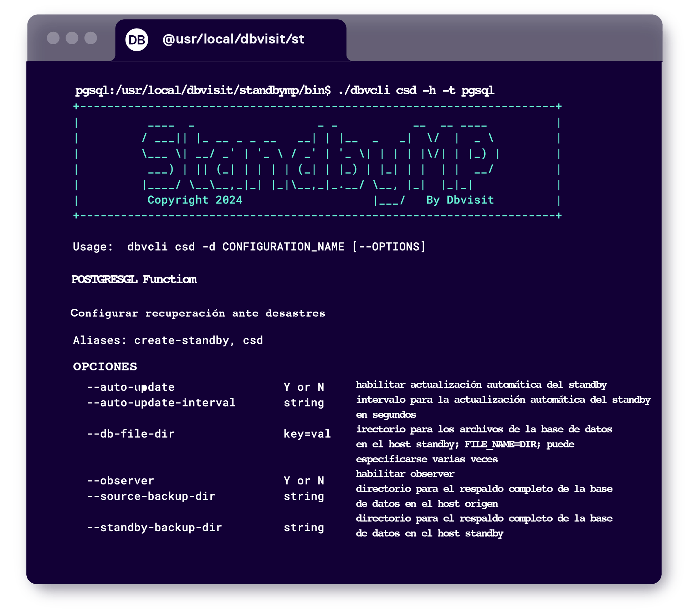This screenshot has width=687, height=616.
Task: Select the key=val value next to --db-file-dir
Action: point(307,434)
